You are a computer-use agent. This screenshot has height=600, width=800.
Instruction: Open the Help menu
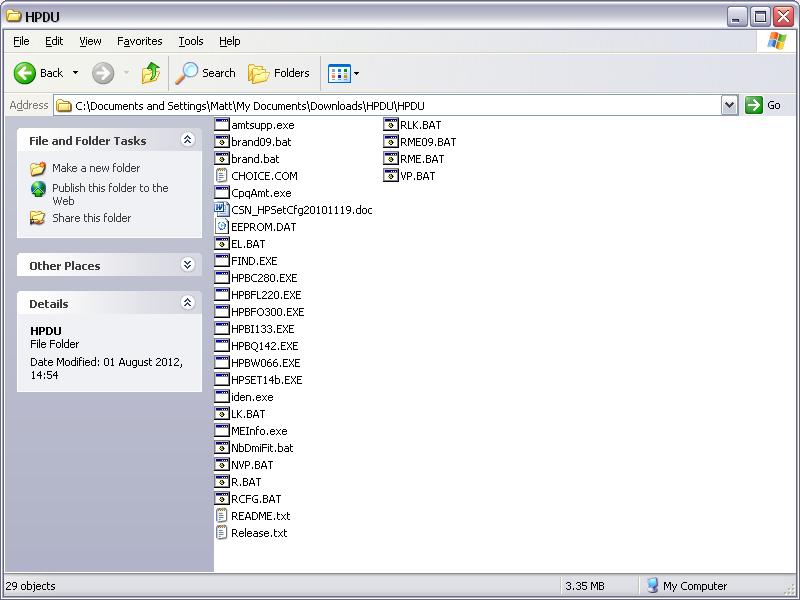click(x=230, y=41)
